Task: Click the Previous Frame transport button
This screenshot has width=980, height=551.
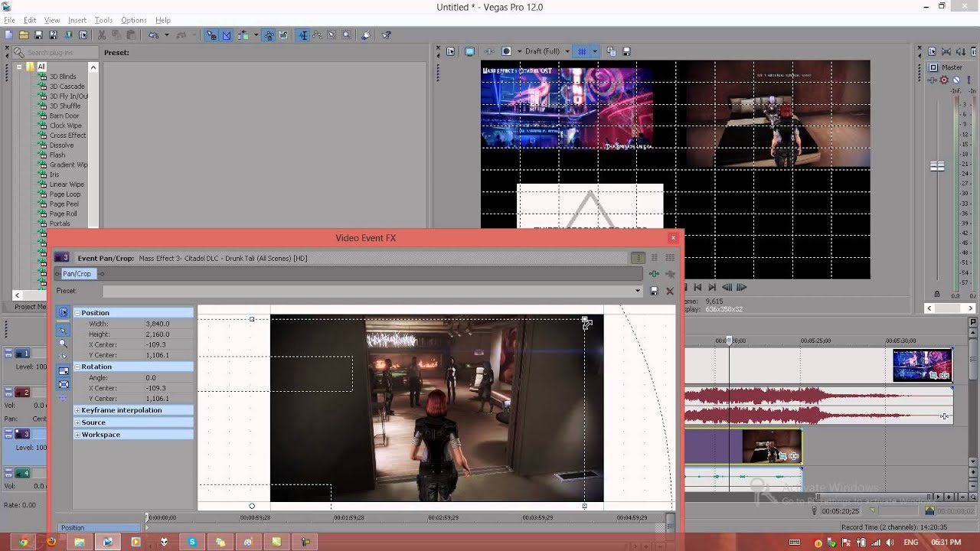Action: (727, 288)
